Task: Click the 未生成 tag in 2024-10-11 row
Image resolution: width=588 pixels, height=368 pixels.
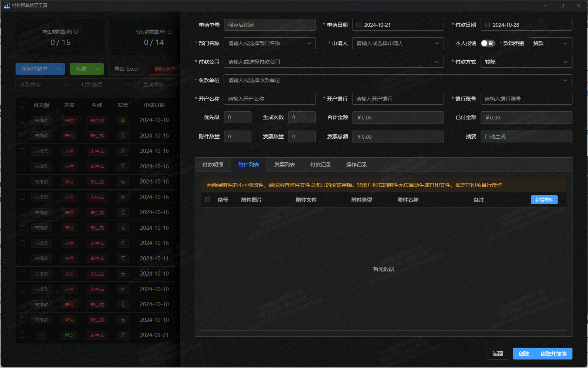Action: (97, 259)
